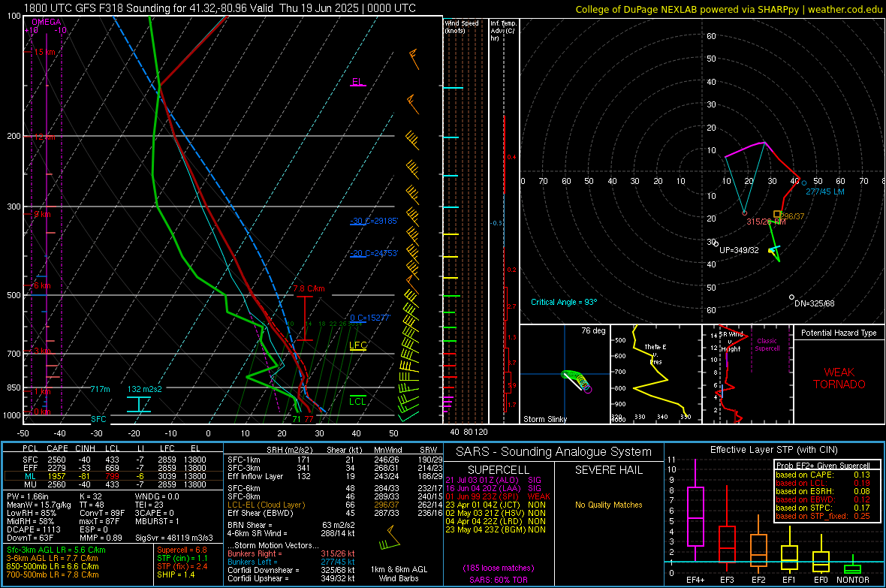Click the 'based on STP_fixed: 0.25' probability

[x=823, y=516]
